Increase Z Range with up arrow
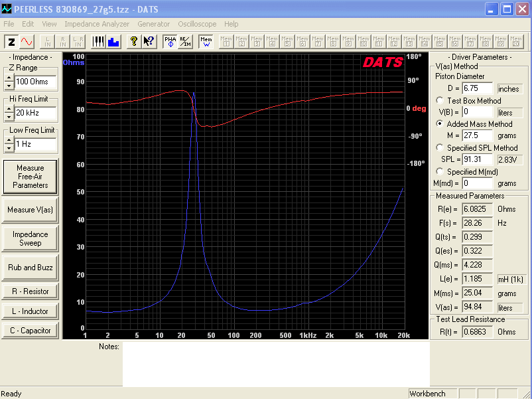 [9, 78]
